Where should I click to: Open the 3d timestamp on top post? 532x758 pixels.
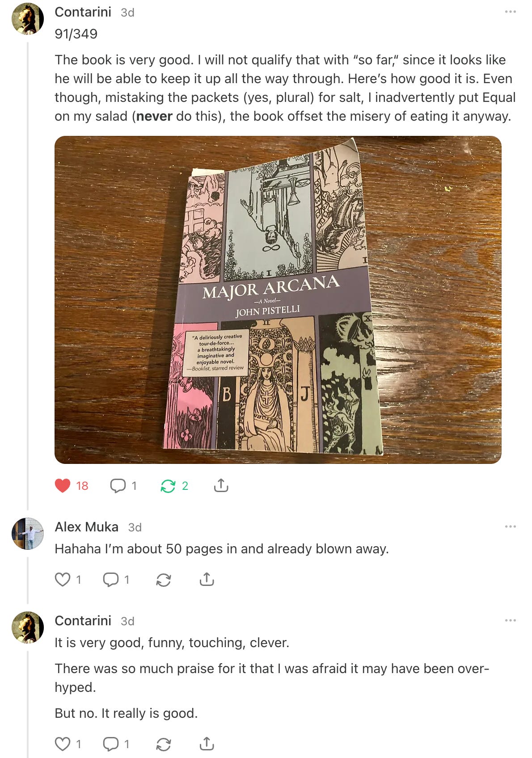[x=127, y=13]
